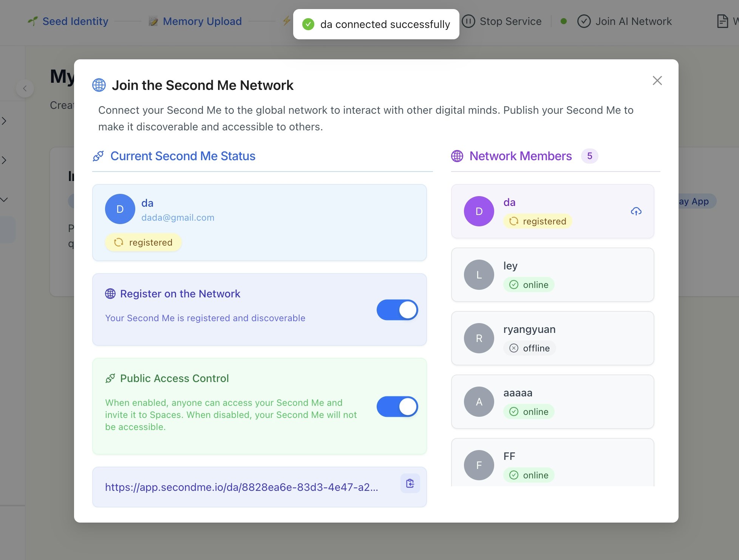Click the globe icon next to Network Members

tap(457, 156)
